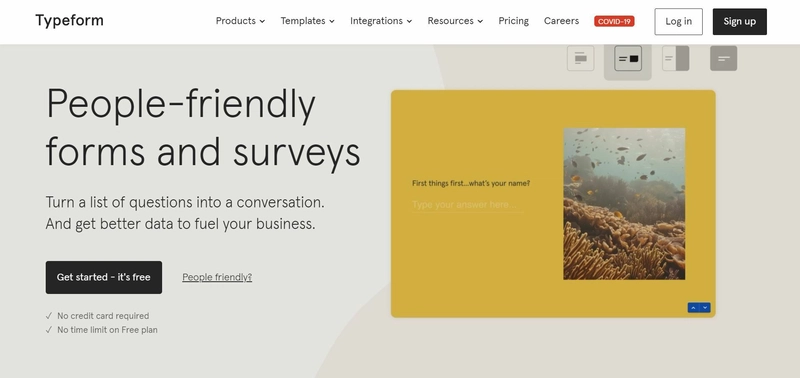The width and height of the screenshot is (800, 378).
Task: Select the stacked layout icon
Action: pos(581,58)
